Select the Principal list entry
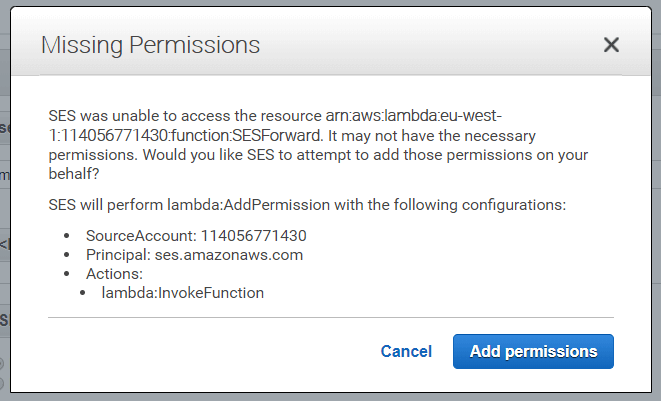 click(194, 255)
